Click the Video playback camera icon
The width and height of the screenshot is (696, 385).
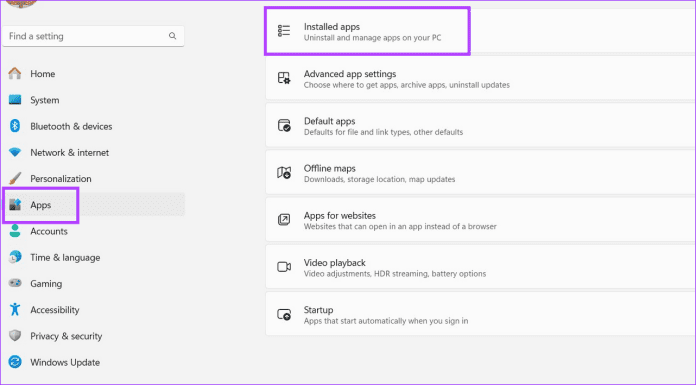(x=284, y=267)
